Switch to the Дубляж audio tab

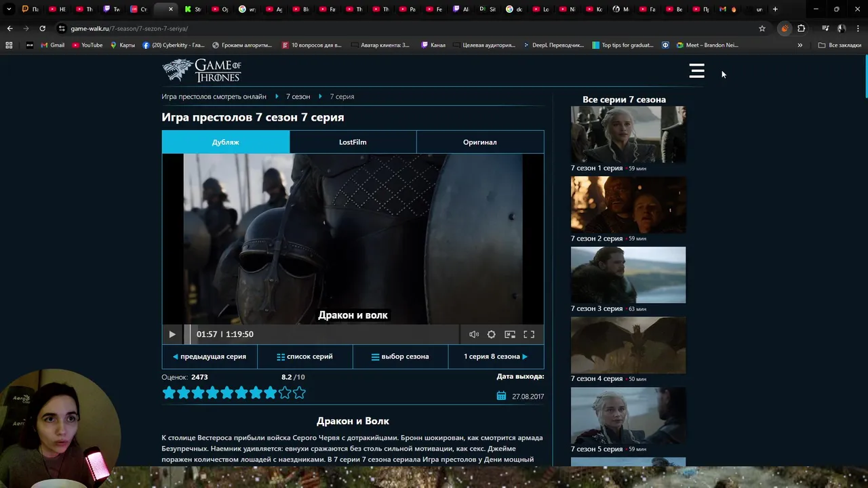226,142
